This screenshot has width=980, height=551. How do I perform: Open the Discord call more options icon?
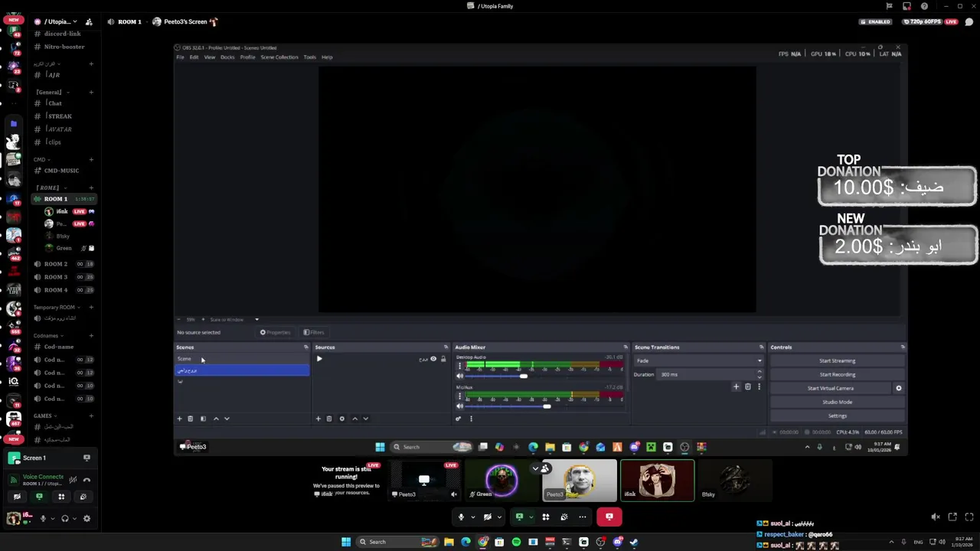coord(583,517)
